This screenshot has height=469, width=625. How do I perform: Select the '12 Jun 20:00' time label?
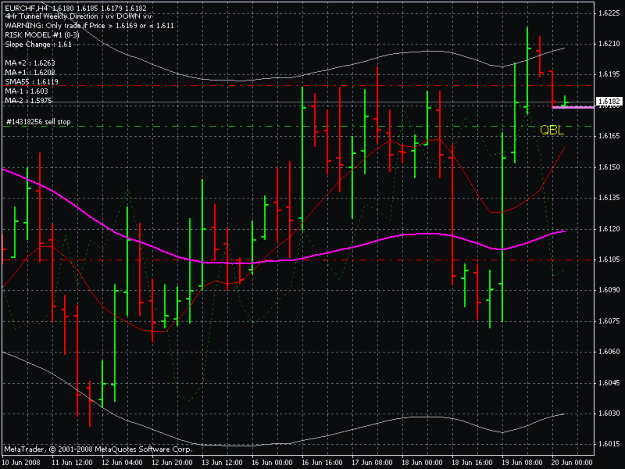(x=172, y=462)
